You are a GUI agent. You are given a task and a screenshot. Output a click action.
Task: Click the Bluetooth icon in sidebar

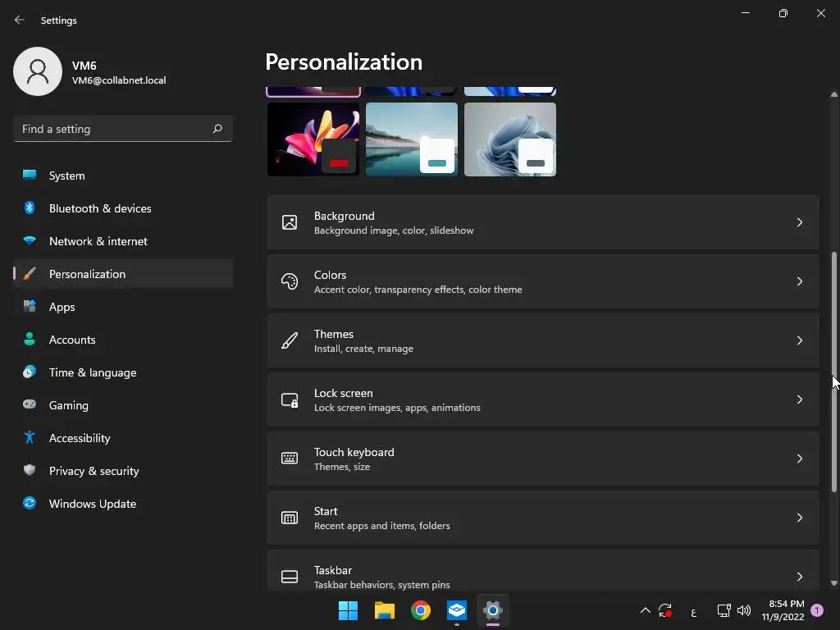[x=30, y=208]
